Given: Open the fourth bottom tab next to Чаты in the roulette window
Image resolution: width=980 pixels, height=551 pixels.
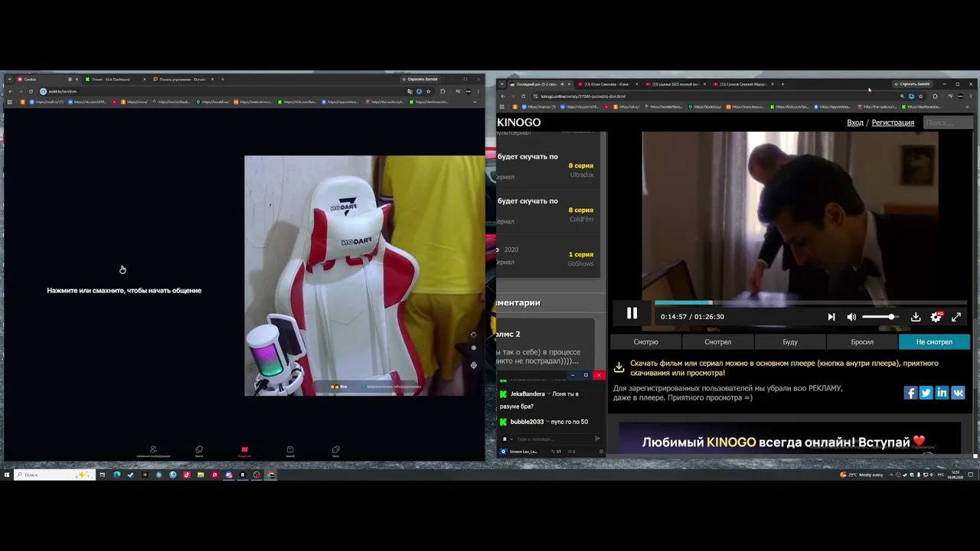Looking at the screenshot, I should (x=290, y=452).
